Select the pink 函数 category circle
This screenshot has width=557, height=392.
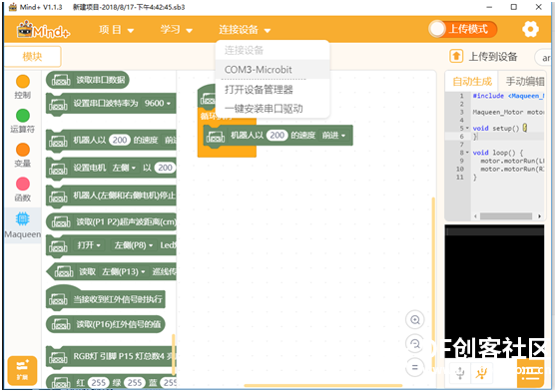click(x=23, y=184)
